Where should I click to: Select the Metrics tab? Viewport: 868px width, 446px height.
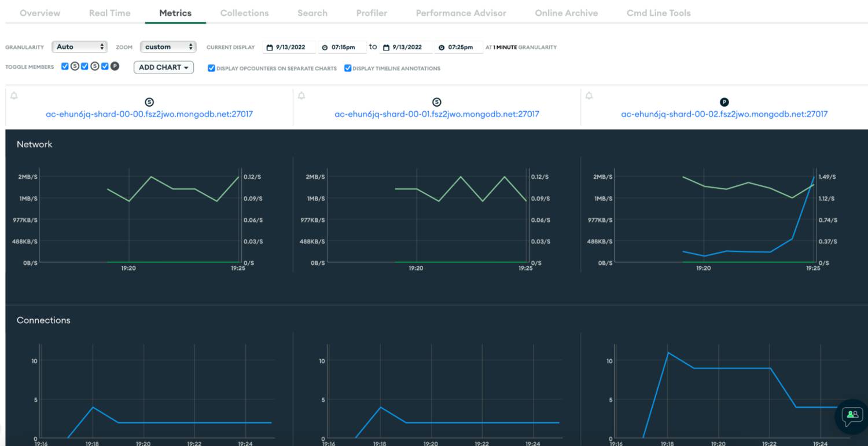[x=175, y=13]
